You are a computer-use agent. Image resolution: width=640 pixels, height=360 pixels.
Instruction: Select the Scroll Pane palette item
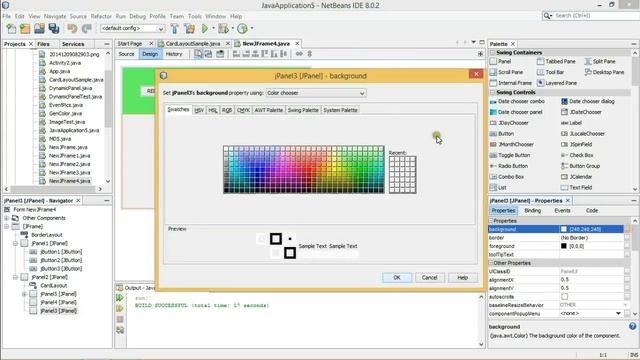coord(506,72)
